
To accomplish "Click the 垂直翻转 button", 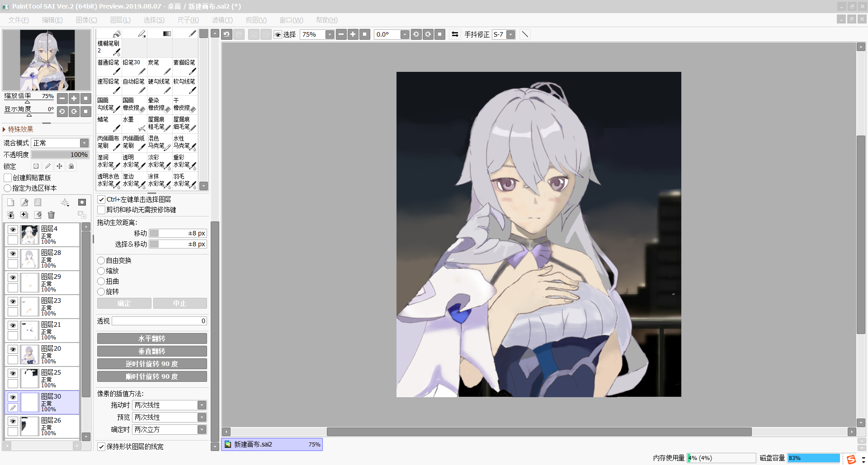I will coord(152,351).
